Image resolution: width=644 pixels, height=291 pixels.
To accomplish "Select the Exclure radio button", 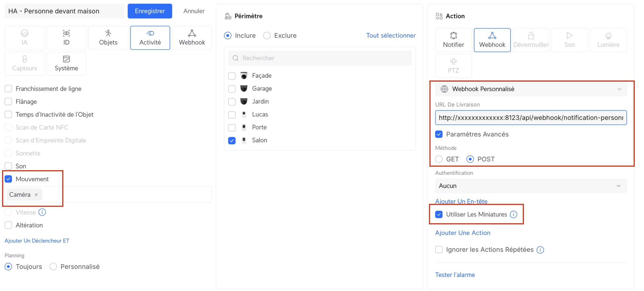I will (267, 35).
